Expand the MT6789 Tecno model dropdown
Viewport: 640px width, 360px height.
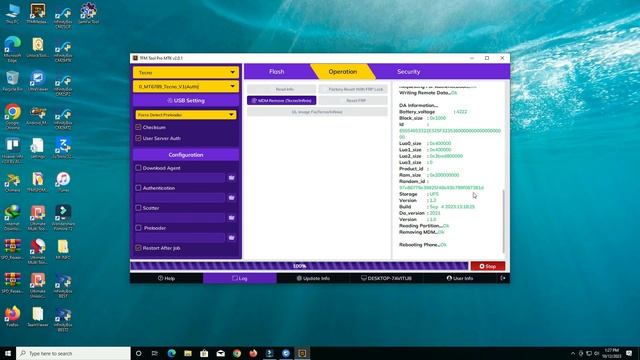186,87
